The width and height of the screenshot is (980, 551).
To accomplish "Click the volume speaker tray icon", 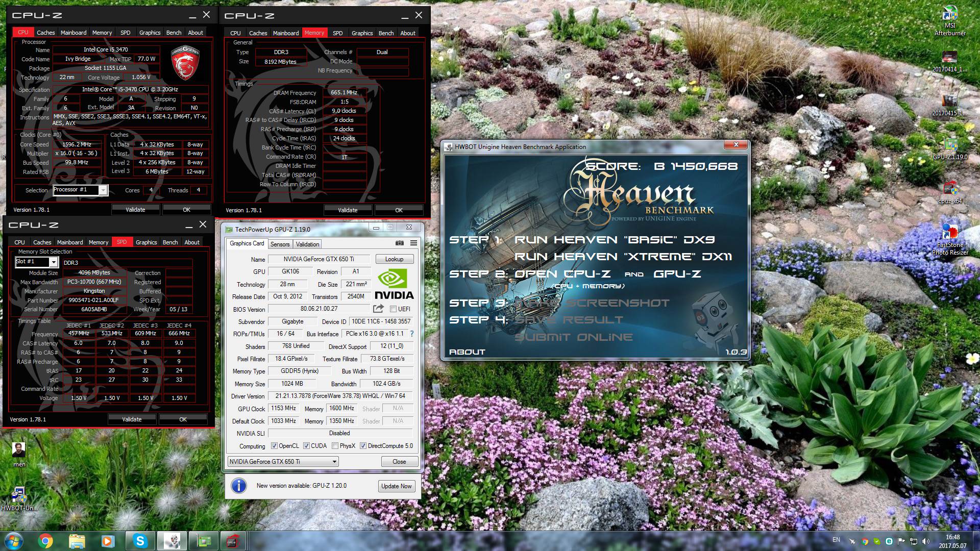I will pyautogui.click(x=925, y=541).
